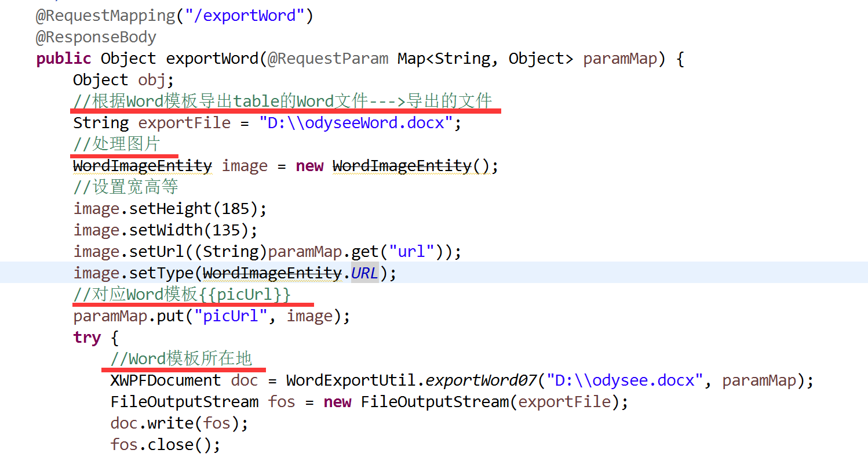
Task: Click the exportFile variable in the String declaration
Action: tap(184, 123)
